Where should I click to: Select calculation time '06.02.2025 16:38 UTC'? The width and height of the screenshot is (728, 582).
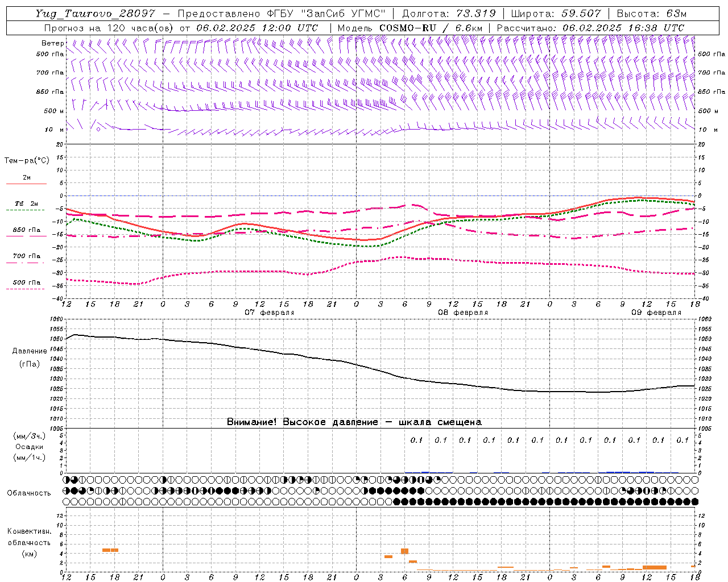coord(623,28)
